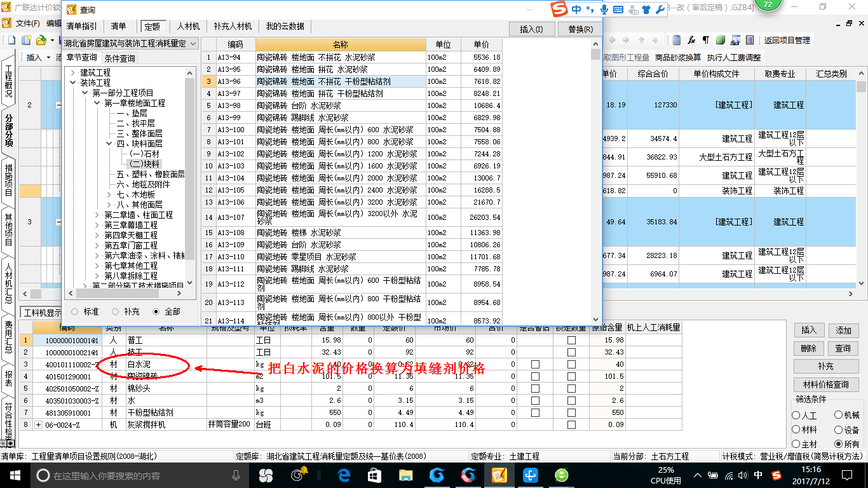Click the 插入(I) button in query dialog
Viewport: 868px width, 488px height.
point(532,29)
